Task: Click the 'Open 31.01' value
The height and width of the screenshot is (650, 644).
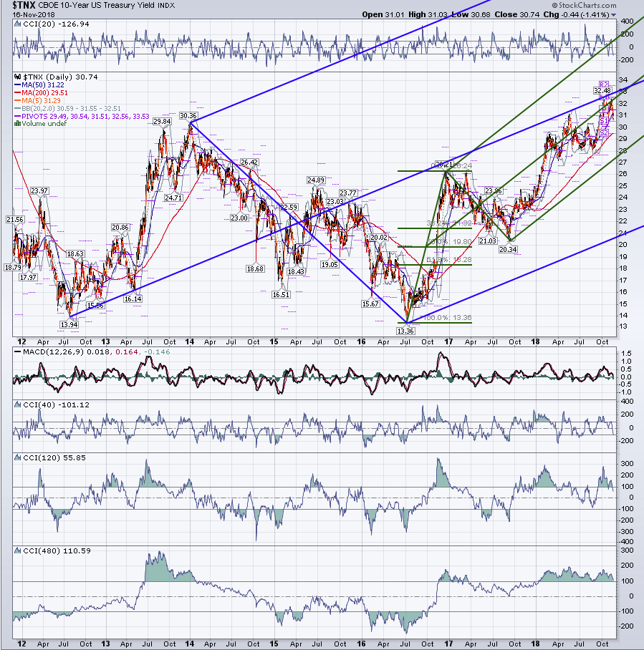Action: click(x=383, y=14)
